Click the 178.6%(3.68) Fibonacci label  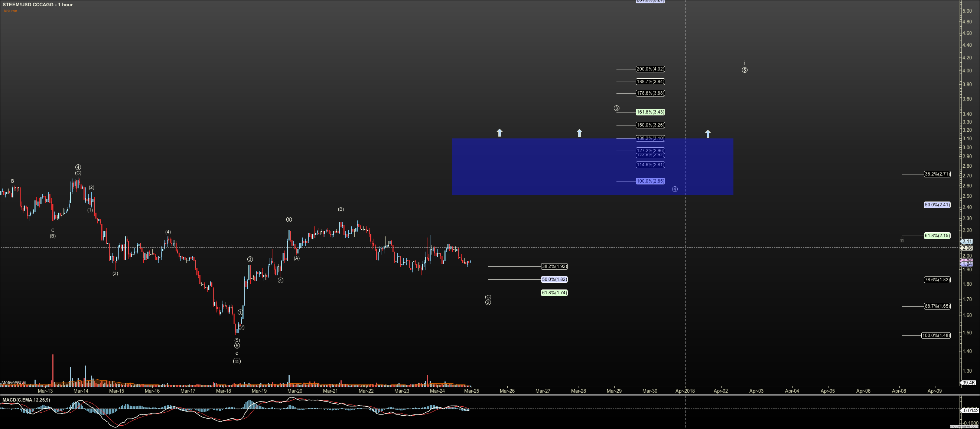[x=651, y=93]
